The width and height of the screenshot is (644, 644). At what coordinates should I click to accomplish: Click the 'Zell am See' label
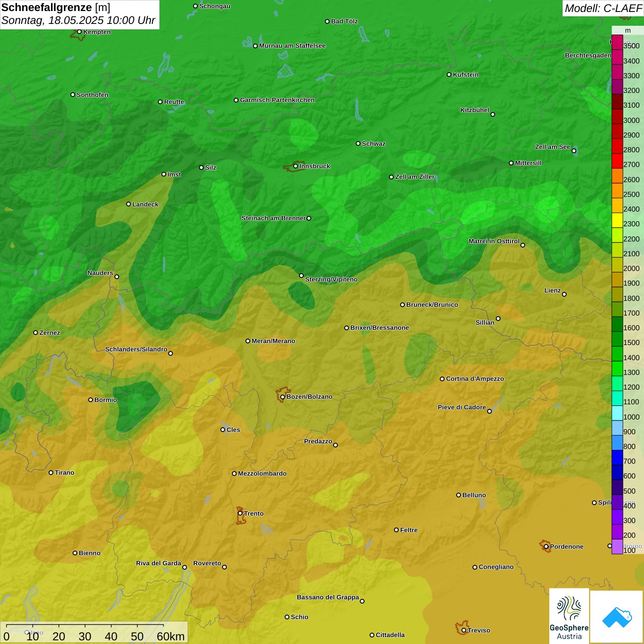pos(552,147)
